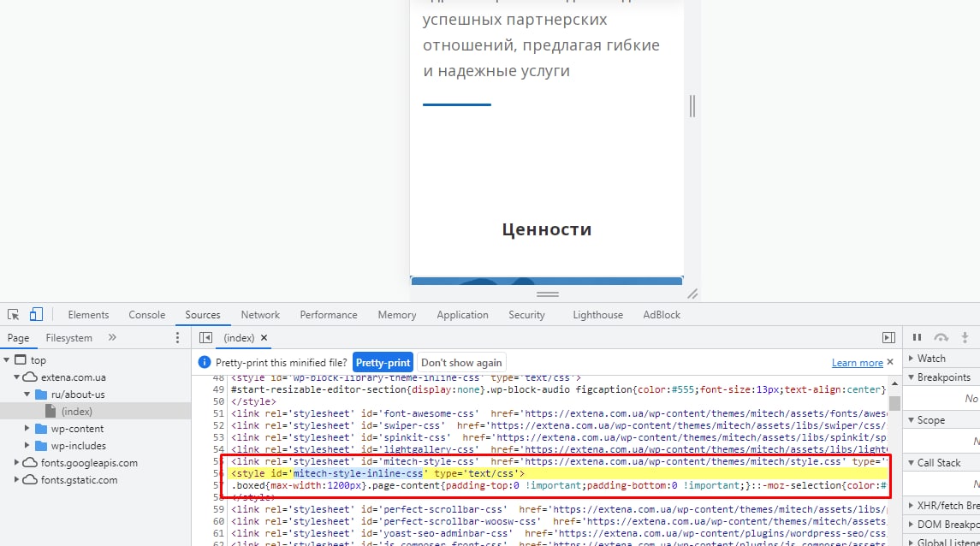Click the info icon in infobar
Viewport: 980px width, 546px height.
click(204, 362)
